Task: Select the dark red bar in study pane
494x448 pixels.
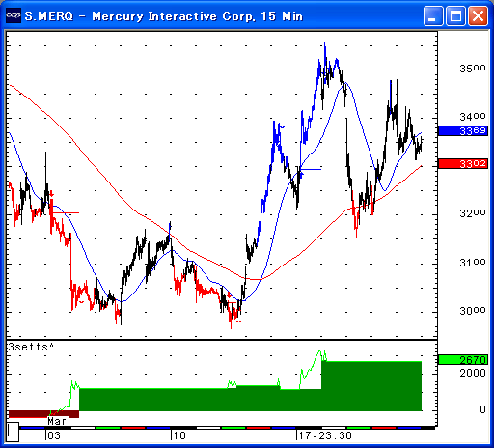Action: coord(43,414)
